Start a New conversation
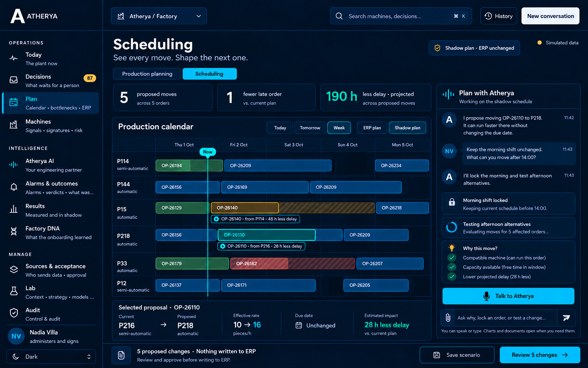The height and width of the screenshot is (368, 588). [x=550, y=16]
